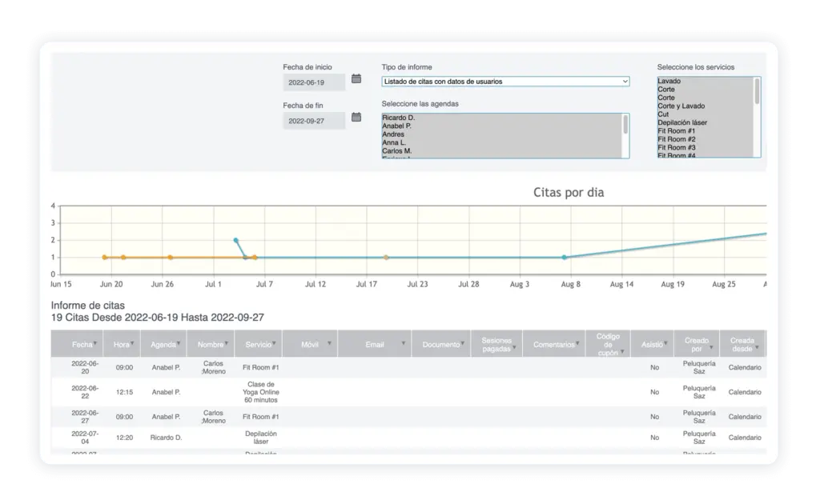The image size is (820, 504).
Task: Click the sort arrow in Comentarios column header
Action: [578, 345]
